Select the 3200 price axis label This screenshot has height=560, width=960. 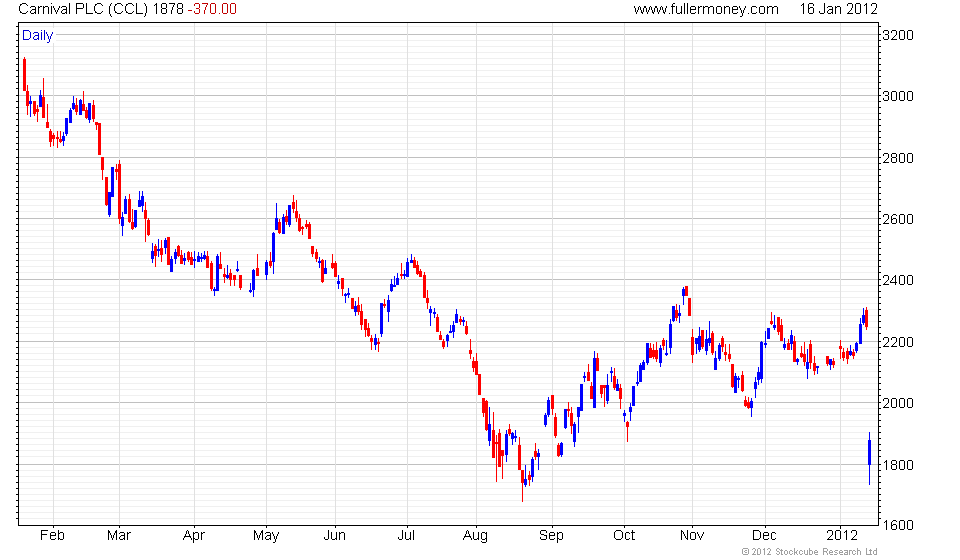click(x=898, y=35)
